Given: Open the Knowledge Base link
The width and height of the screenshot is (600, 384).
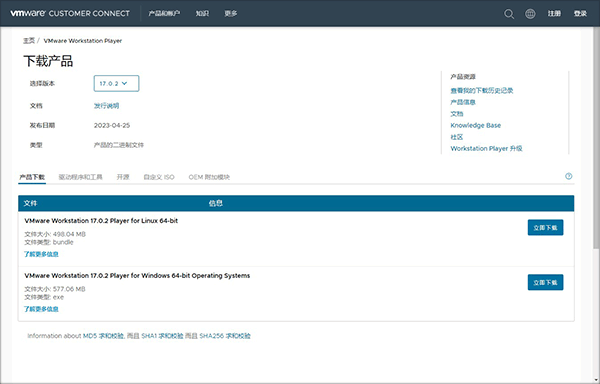Looking at the screenshot, I should click(476, 125).
